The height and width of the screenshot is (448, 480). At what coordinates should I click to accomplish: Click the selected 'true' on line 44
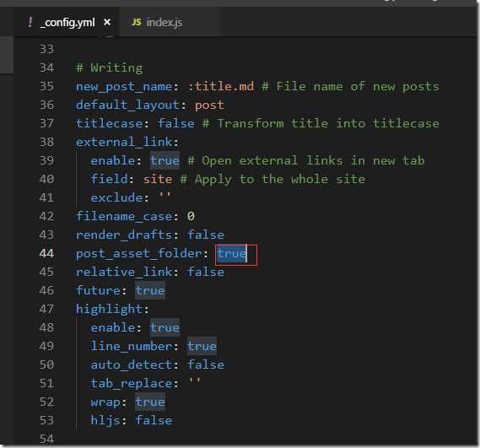(x=232, y=254)
